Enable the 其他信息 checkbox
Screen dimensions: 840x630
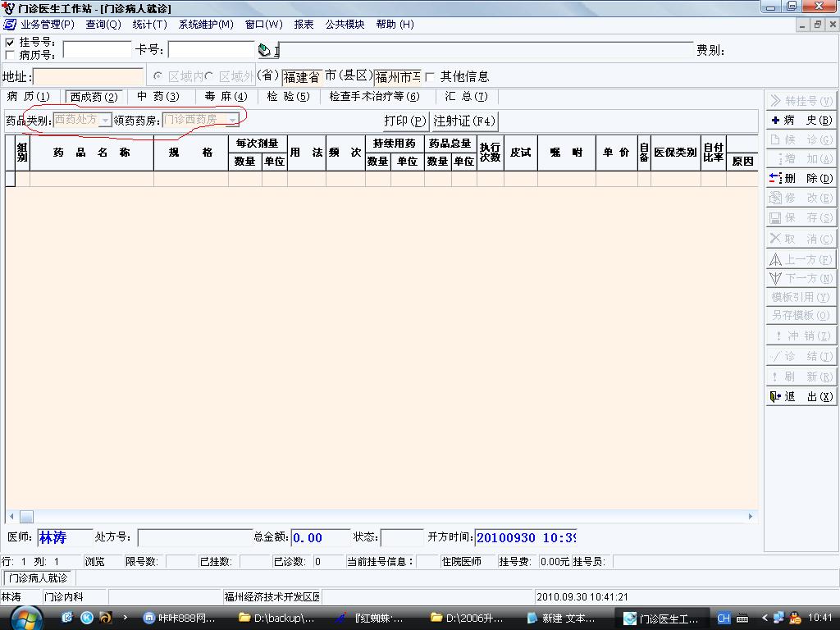pyautogui.click(x=430, y=77)
